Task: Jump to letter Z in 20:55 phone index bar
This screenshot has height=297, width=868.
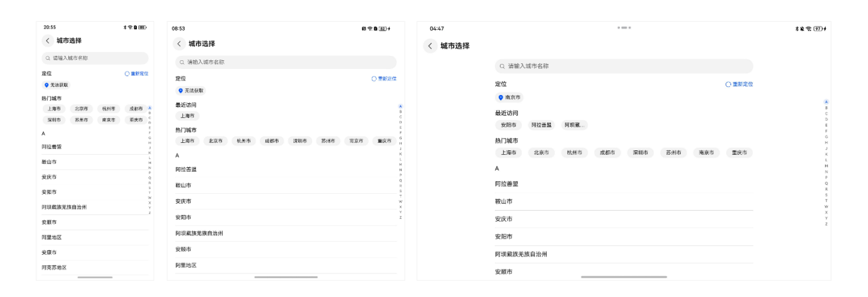Action: [150, 212]
